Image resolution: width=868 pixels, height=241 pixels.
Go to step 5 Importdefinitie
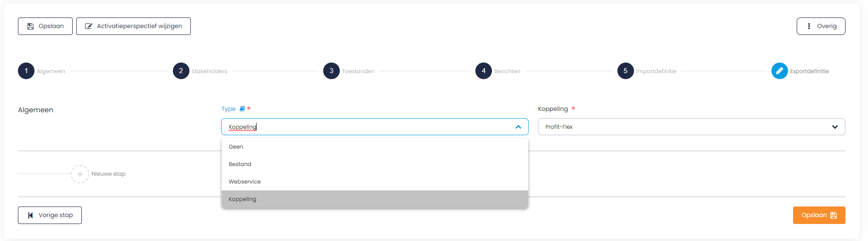coord(626,71)
